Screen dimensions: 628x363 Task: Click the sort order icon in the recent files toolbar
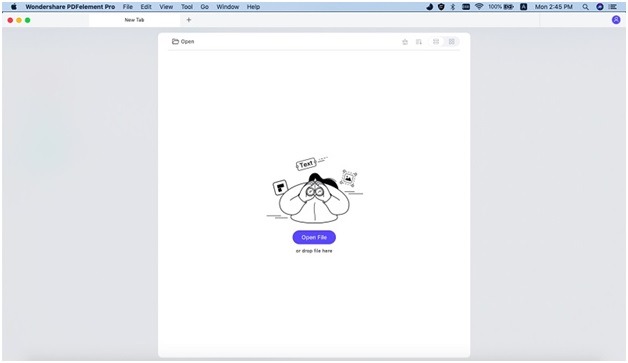pyautogui.click(x=419, y=42)
